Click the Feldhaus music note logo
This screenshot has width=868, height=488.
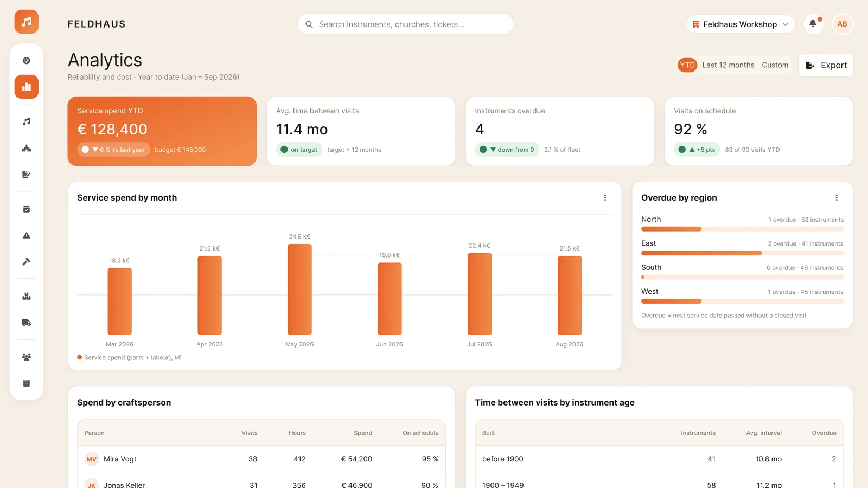click(27, 22)
